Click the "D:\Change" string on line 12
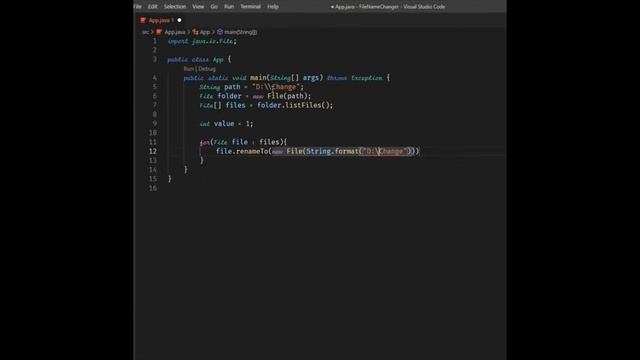Viewport: 640px width, 360px height. pos(385,151)
